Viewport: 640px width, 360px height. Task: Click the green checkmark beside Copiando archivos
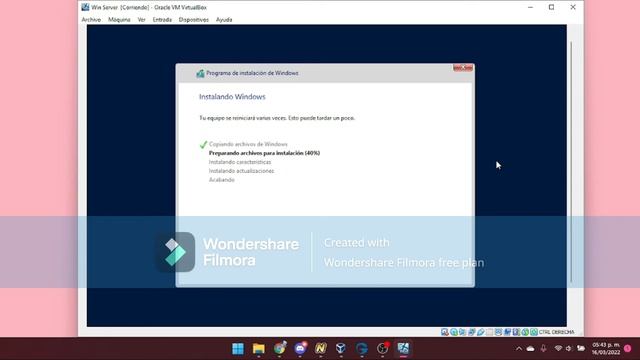(x=203, y=144)
